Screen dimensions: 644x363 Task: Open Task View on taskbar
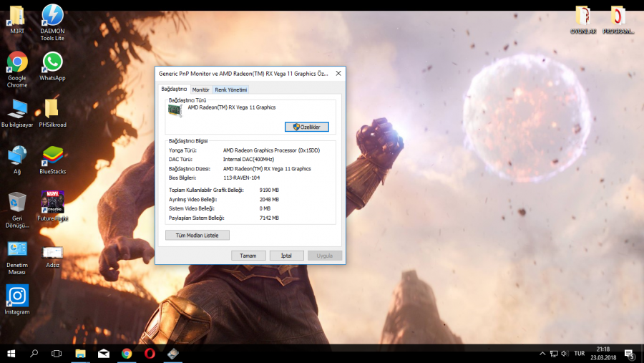coord(57,354)
